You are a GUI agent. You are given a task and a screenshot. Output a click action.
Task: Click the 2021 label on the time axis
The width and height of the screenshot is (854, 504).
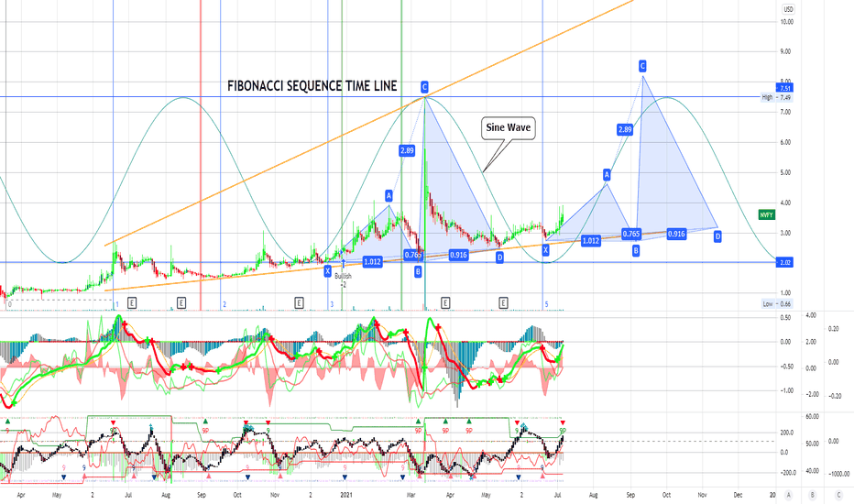click(345, 495)
